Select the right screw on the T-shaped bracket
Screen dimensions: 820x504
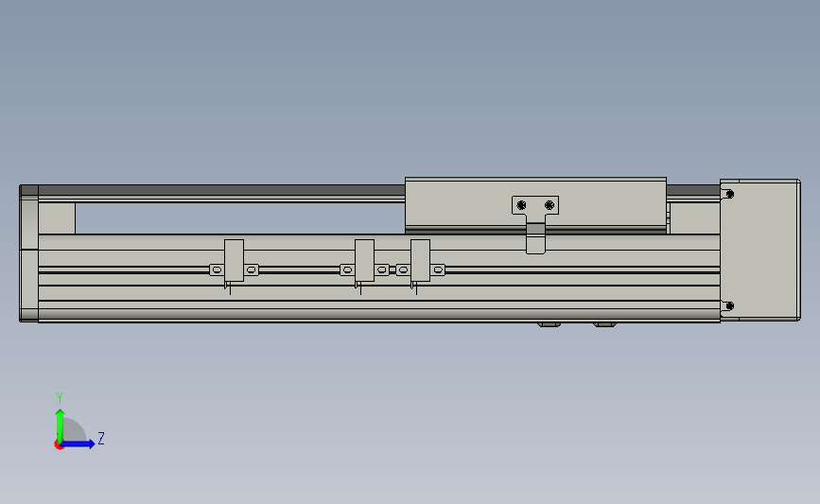[x=550, y=205]
